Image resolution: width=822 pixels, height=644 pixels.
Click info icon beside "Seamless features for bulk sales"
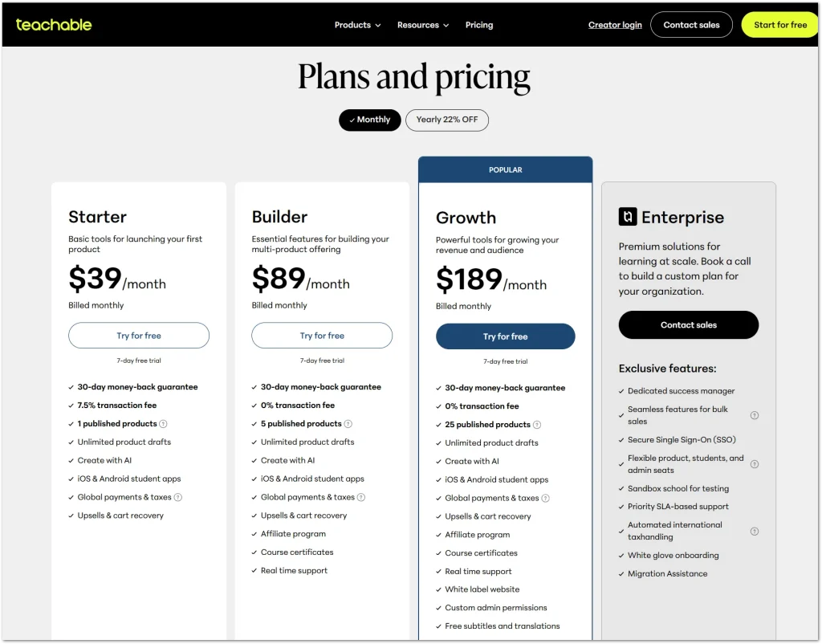(755, 416)
